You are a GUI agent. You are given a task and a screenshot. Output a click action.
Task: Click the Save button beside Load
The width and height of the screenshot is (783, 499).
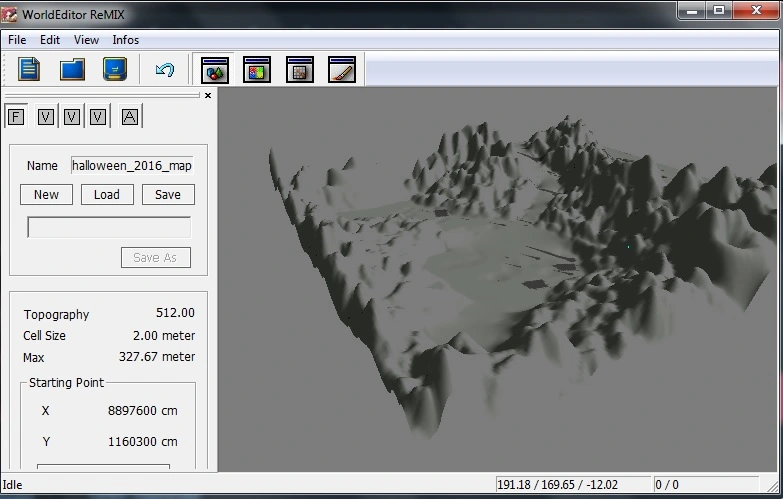click(x=168, y=195)
